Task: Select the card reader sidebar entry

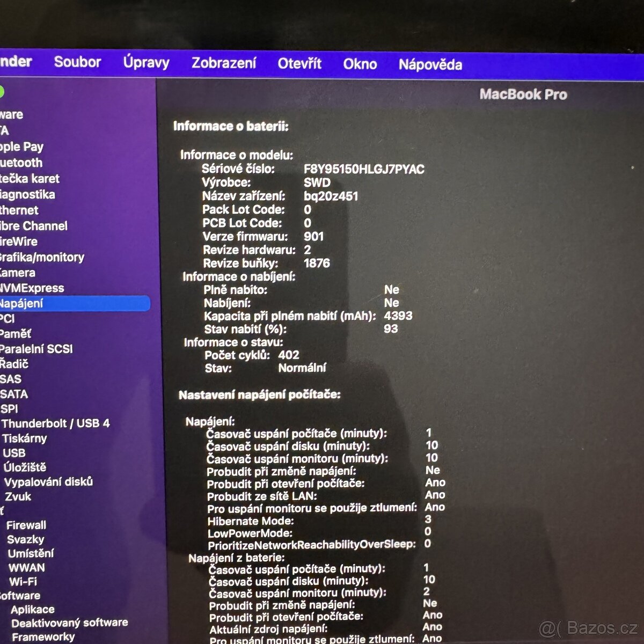Action: [30, 179]
